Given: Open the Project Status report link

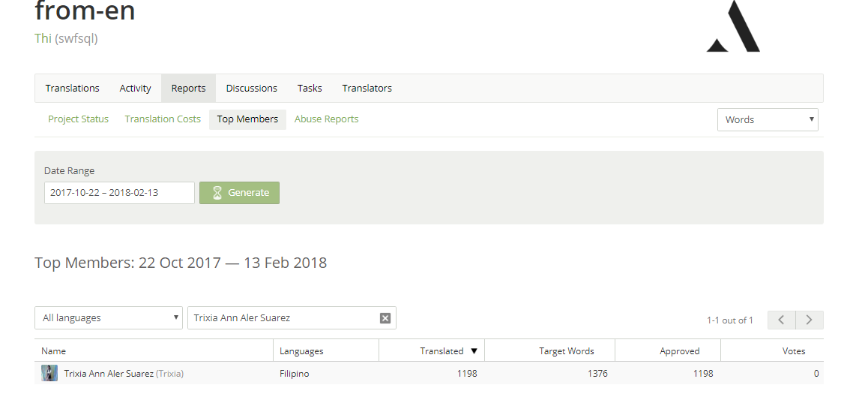Looking at the screenshot, I should pyautogui.click(x=78, y=119).
